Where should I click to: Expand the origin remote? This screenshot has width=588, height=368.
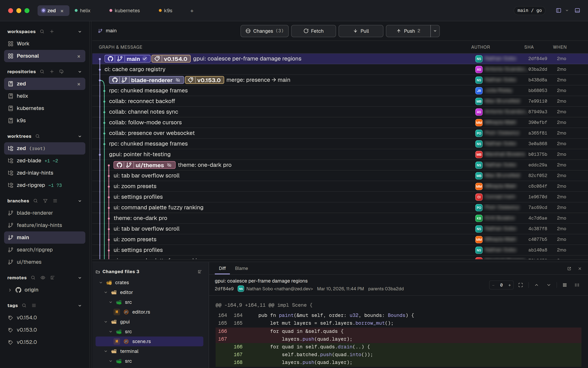click(x=10, y=290)
